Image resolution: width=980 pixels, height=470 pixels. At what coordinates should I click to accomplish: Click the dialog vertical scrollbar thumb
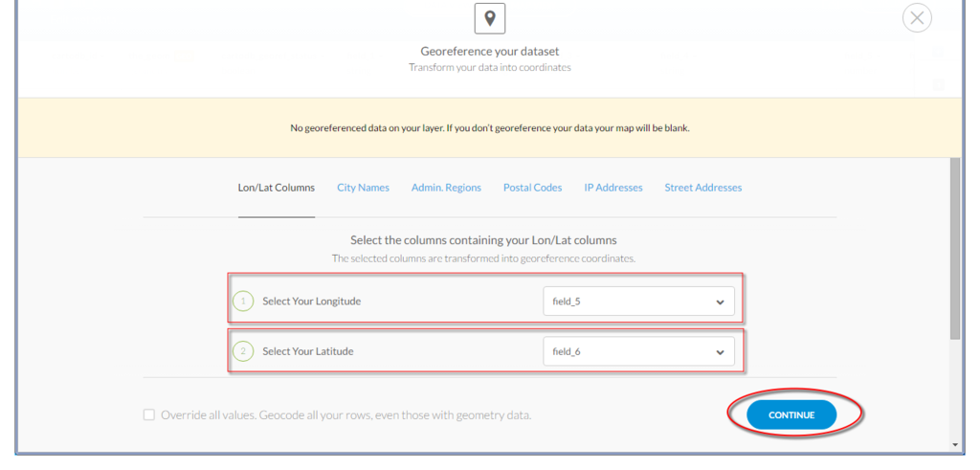click(955, 249)
